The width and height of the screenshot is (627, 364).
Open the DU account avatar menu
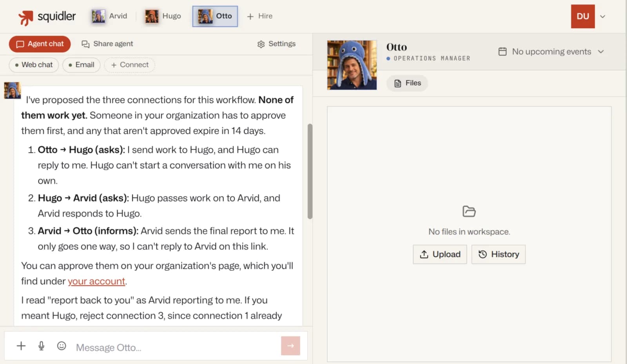click(583, 16)
